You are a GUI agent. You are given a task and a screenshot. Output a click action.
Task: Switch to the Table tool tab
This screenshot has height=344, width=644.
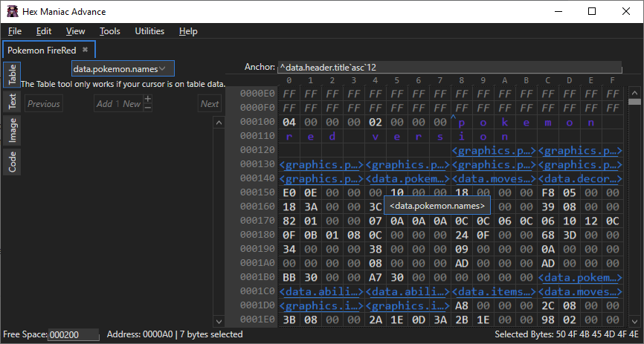pyautogui.click(x=12, y=74)
